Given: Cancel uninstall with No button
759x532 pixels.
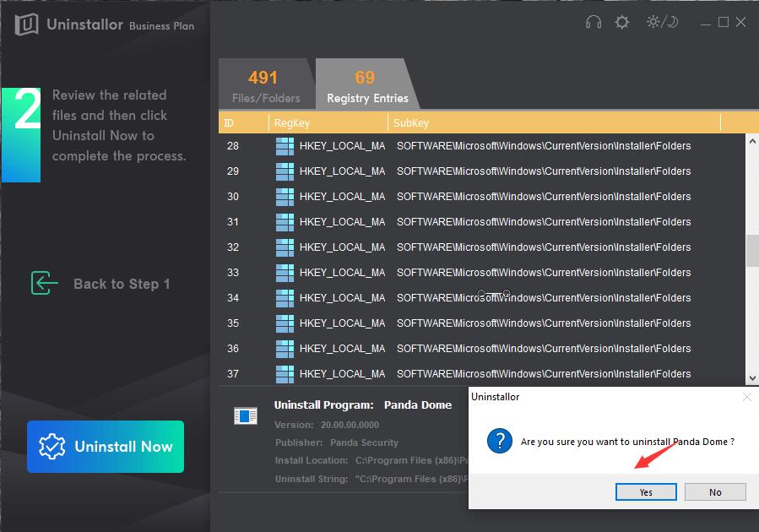Looking at the screenshot, I should pos(715,491).
